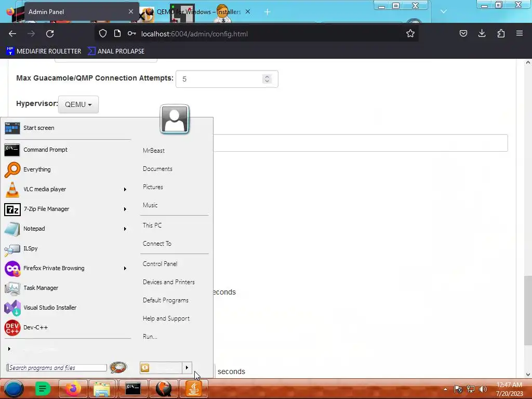Click the MEDIAFIRE ROULETTER bookmark
Image resolution: width=532 pixels, height=399 pixels.
(44, 51)
